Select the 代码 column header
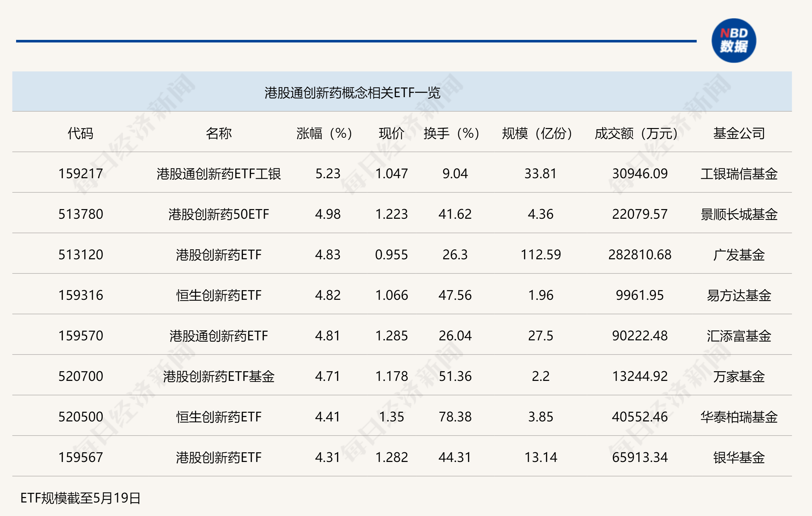This screenshot has height=516, width=812. tap(81, 133)
